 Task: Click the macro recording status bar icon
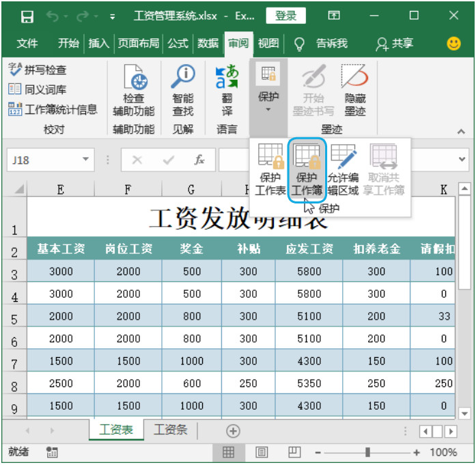click(52, 452)
